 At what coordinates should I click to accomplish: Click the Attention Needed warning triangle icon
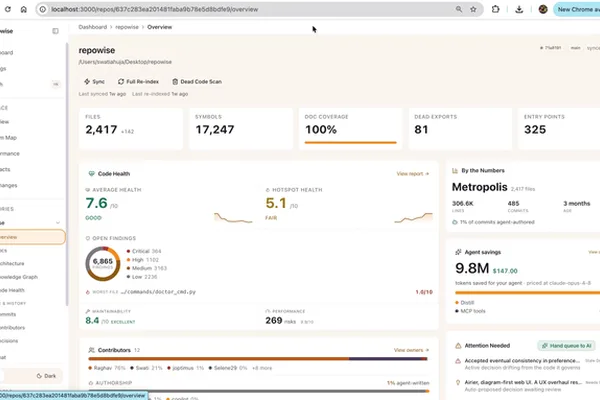click(x=458, y=346)
